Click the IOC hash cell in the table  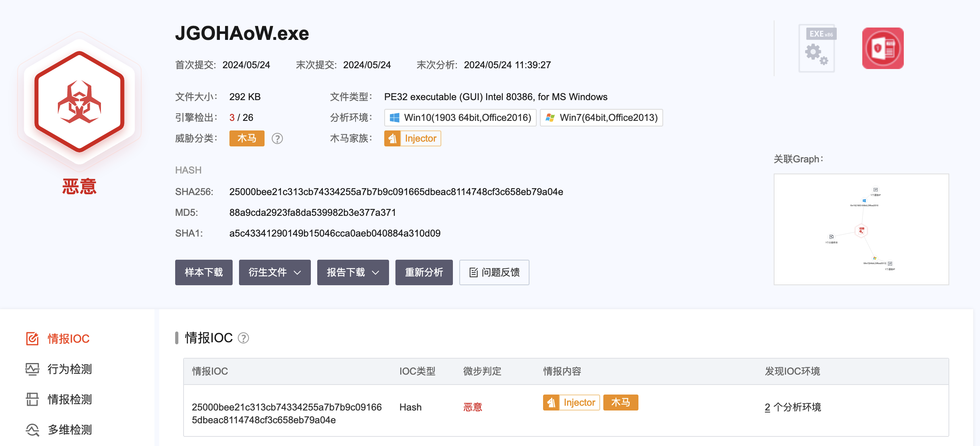287,414
